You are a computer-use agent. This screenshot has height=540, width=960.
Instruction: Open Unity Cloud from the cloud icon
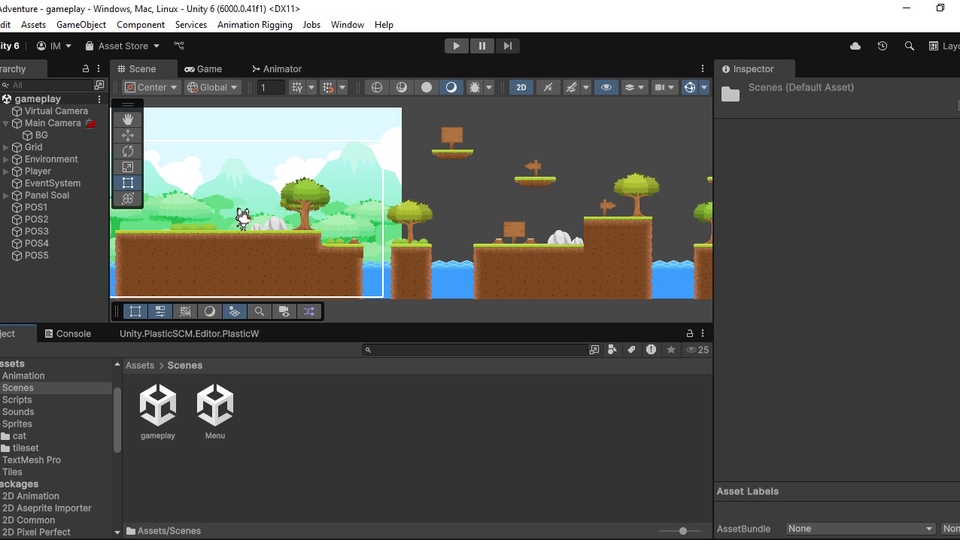coord(855,46)
